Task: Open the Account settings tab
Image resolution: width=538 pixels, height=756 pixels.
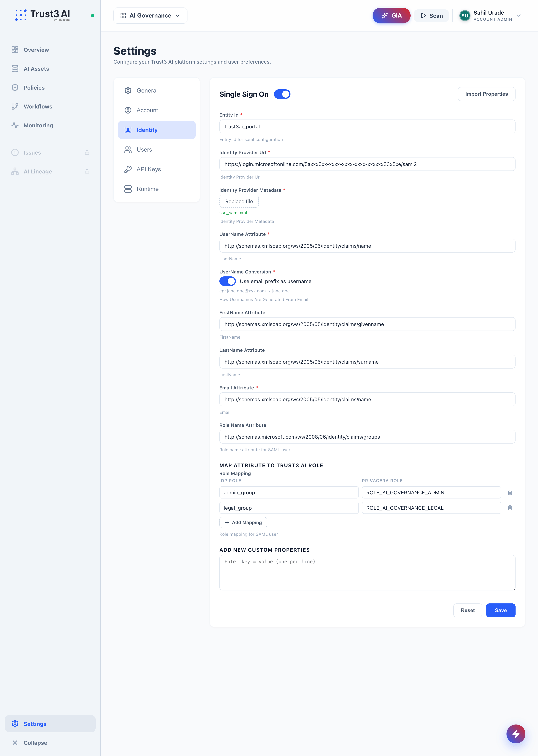Action: (x=156, y=110)
